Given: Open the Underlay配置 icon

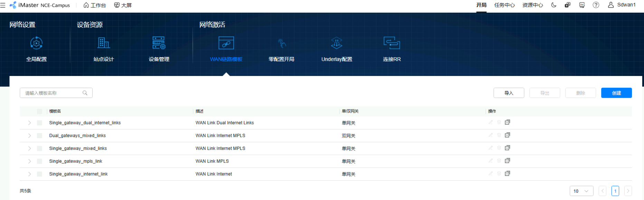Looking at the screenshot, I should click(x=337, y=43).
